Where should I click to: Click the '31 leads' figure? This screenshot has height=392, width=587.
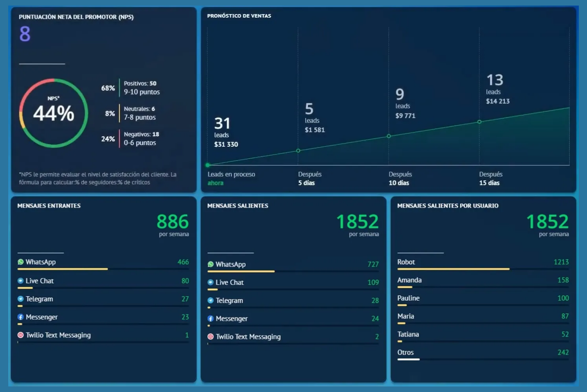[x=222, y=128]
